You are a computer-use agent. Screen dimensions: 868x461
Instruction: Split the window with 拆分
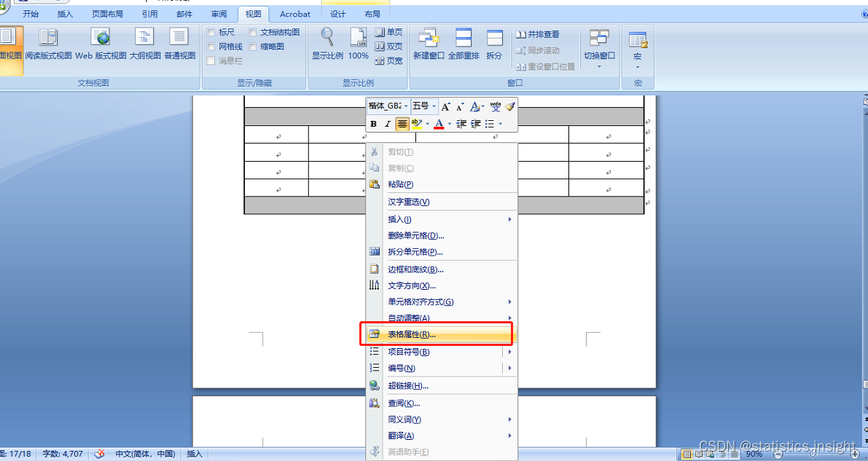pyautogui.click(x=494, y=44)
